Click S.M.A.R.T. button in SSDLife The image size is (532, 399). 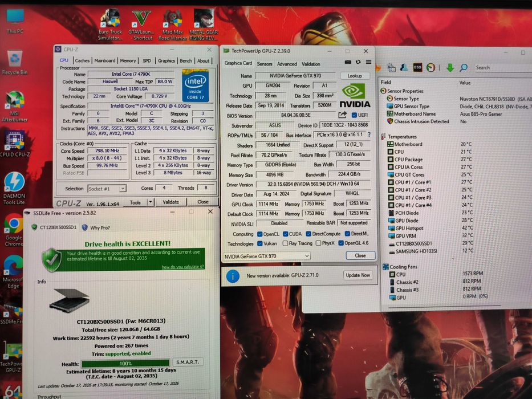pyautogui.click(x=188, y=362)
